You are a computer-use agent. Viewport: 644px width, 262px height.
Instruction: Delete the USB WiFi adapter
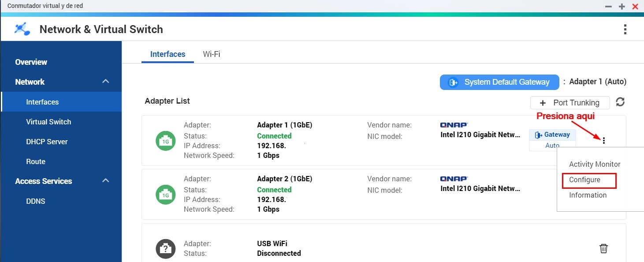pyautogui.click(x=604, y=248)
